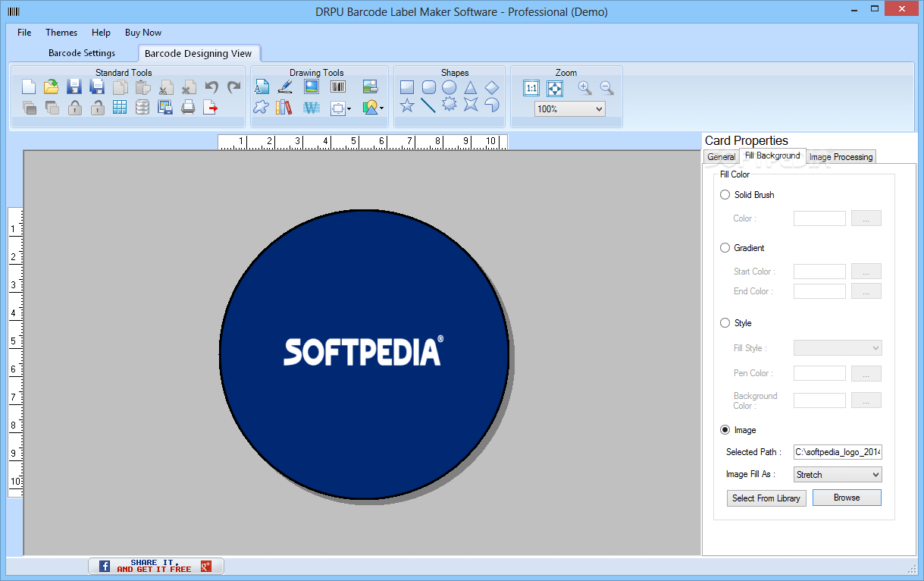Viewport: 924px width, 581px height.
Task: Open the Image Fill As dropdown
Action: click(x=837, y=474)
